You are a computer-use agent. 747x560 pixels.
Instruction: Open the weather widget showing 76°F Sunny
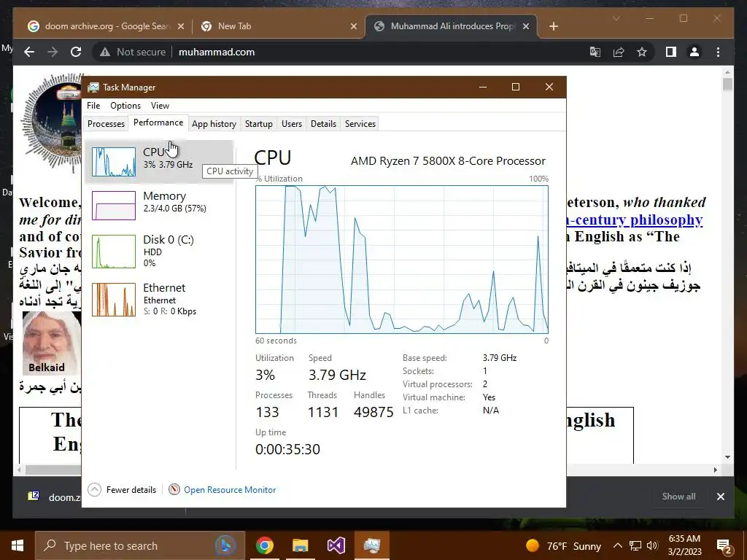click(x=562, y=545)
